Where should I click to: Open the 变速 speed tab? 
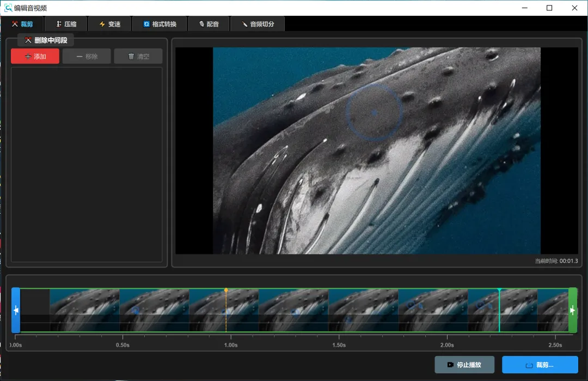coord(109,24)
